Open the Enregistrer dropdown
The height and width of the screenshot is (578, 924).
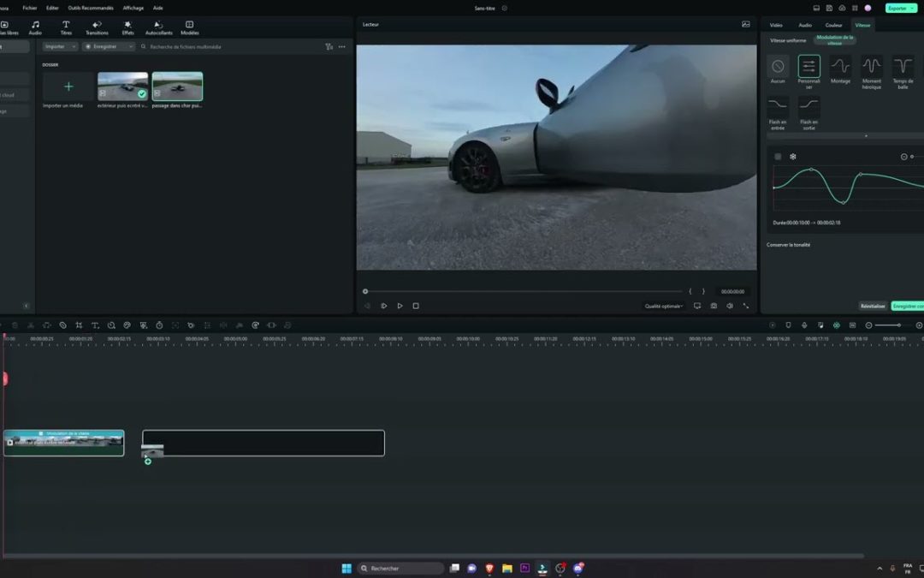(x=109, y=46)
